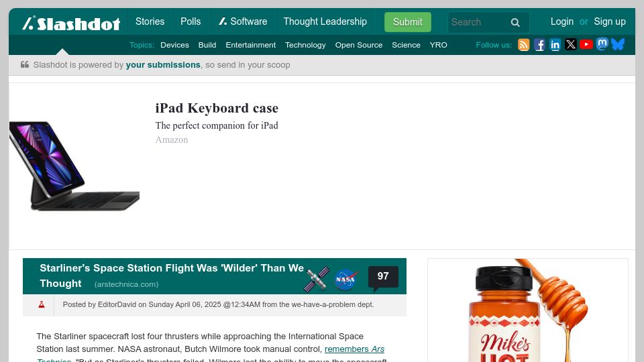Screen dimensions: 644x362
Task: Follow the 'your submissions' link
Action: [162, 65]
